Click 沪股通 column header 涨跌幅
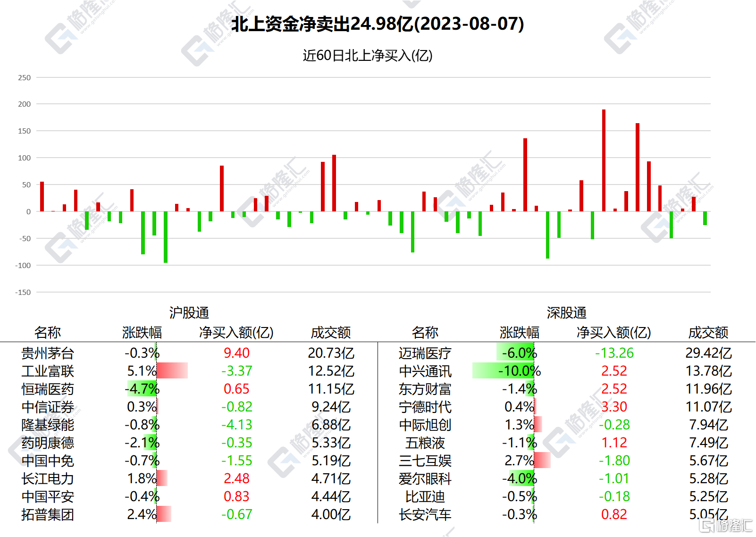 point(142,332)
